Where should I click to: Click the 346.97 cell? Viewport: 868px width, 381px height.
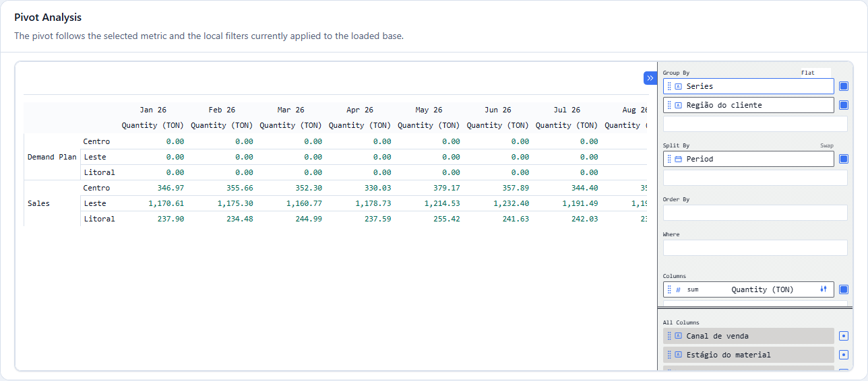click(170, 188)
